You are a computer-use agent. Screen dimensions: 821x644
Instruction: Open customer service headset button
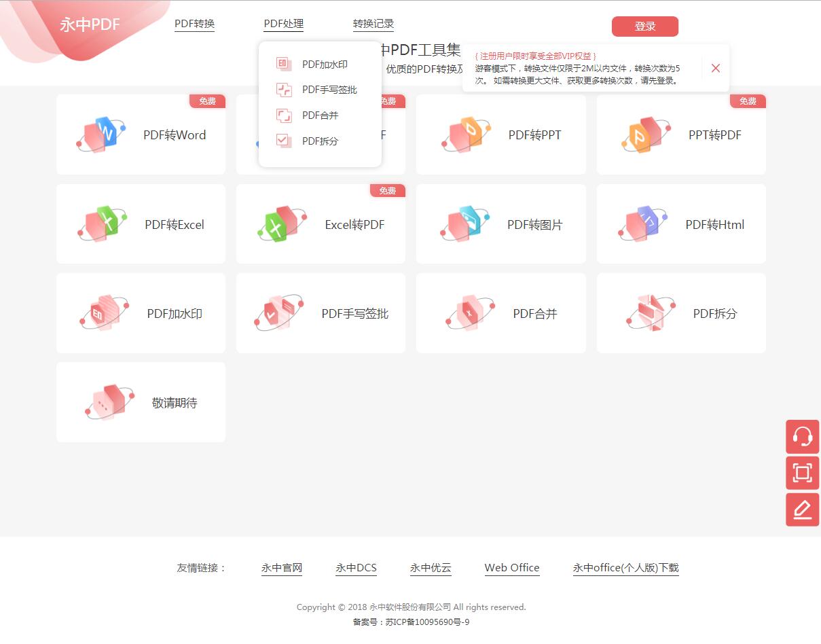pyautogui.click(x=803, y=437)
